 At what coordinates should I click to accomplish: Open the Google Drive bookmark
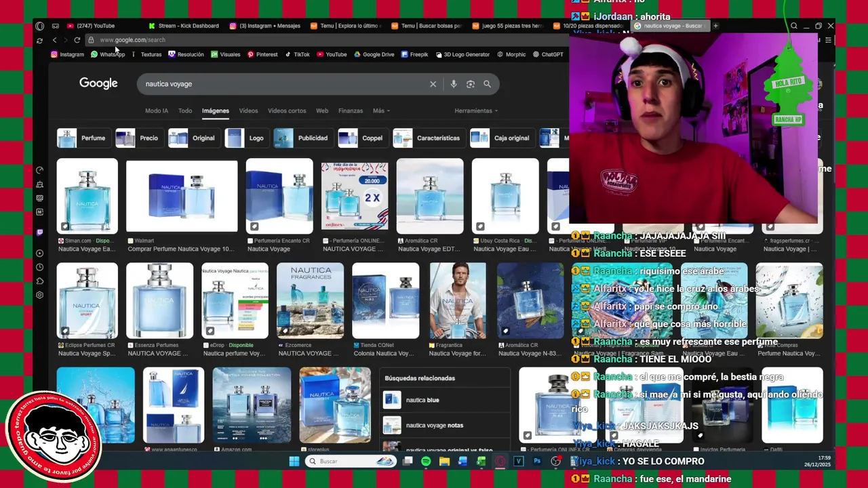374,54
